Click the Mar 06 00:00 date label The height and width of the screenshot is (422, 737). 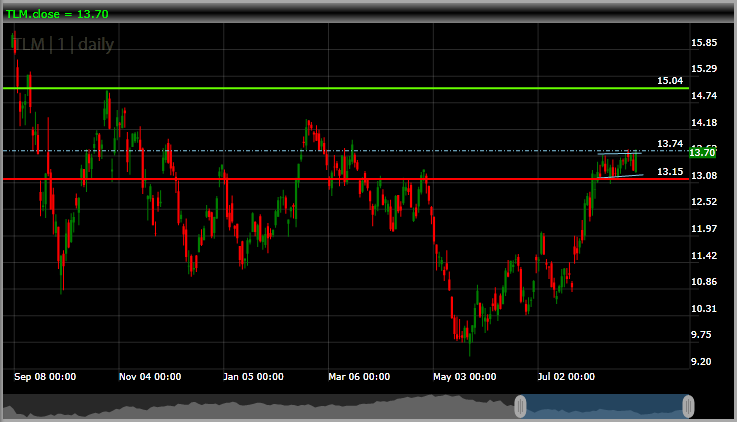[x=359, y=377]
